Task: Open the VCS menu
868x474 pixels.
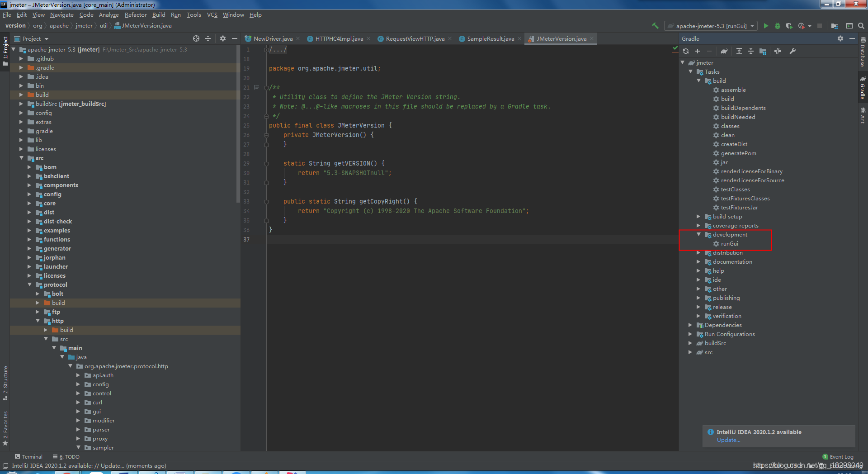Action: pyautogui.click(x=212, y=14)
